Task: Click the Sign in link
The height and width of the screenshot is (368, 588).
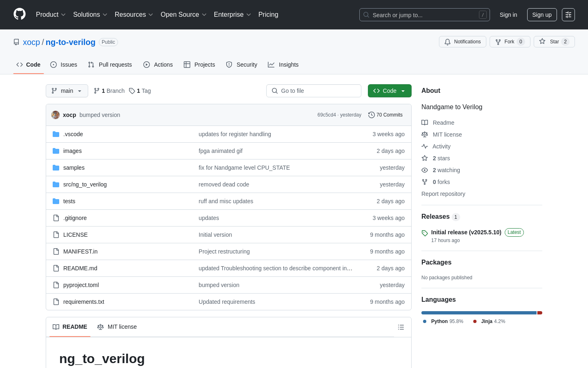Action: (508, 15)
